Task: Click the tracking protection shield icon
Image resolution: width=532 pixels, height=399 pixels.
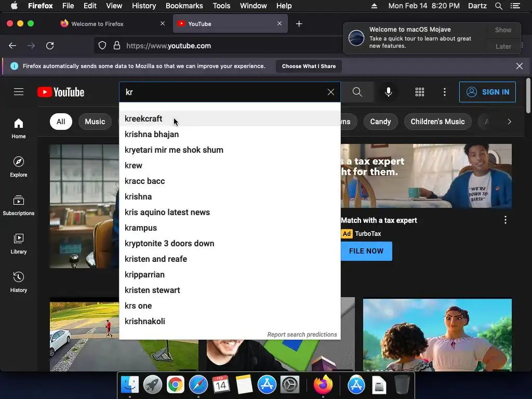Action: coord(102,46)
